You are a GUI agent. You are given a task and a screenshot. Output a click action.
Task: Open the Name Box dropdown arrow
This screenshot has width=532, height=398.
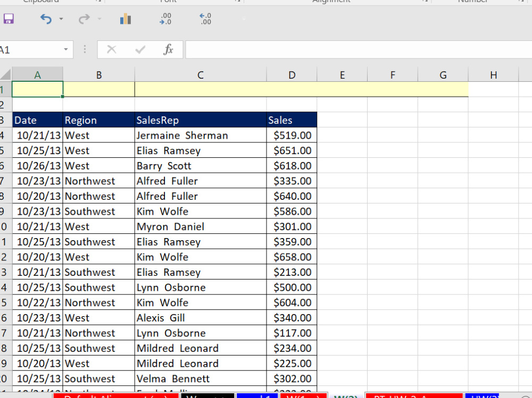66,49
